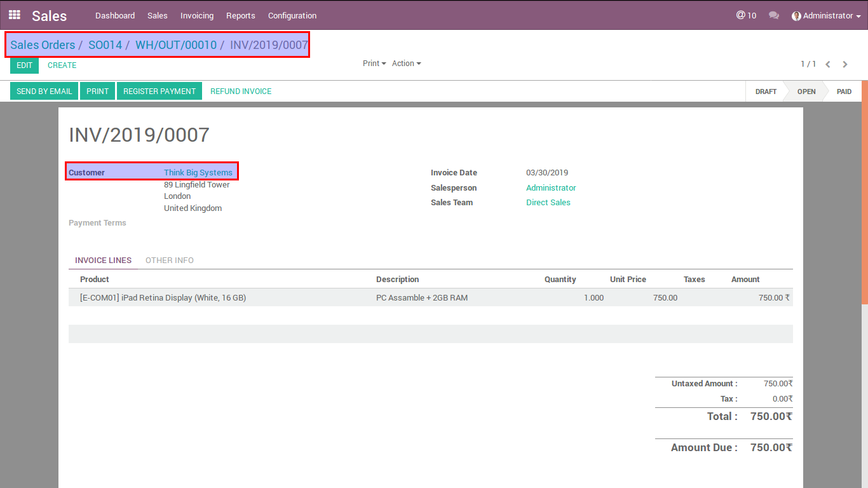Image resolution: width=868 pixels, height=488 pixels.
Task: Go to next record arrow
Action: 845,64
